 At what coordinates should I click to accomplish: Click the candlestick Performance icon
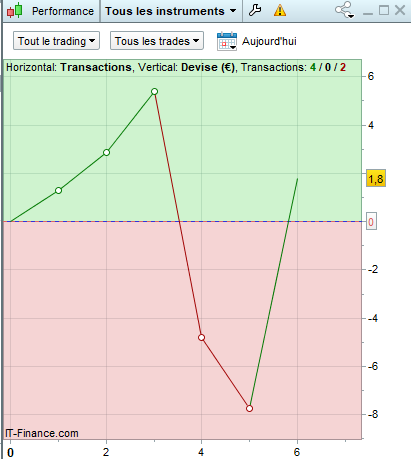pyautogui.click(x=15, y=11)
